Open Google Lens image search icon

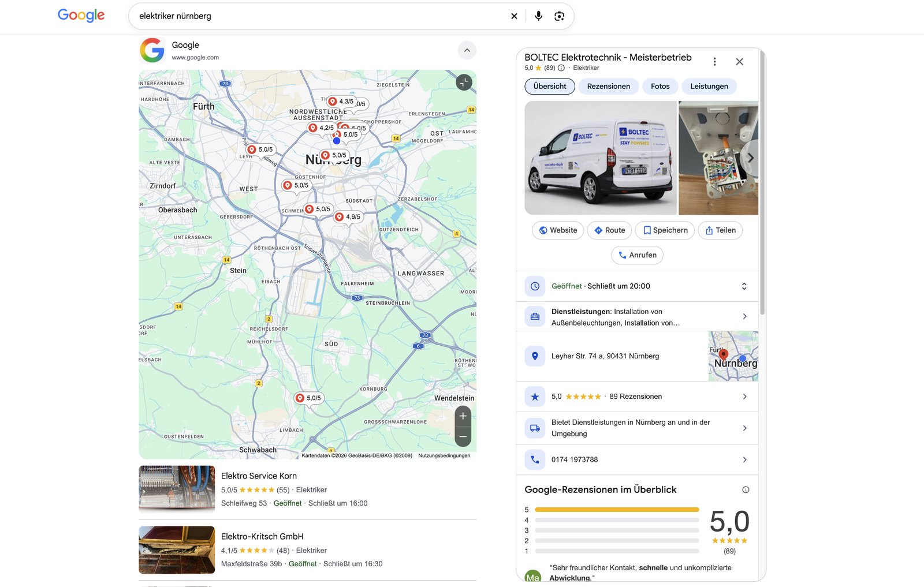tap(559, 16)
